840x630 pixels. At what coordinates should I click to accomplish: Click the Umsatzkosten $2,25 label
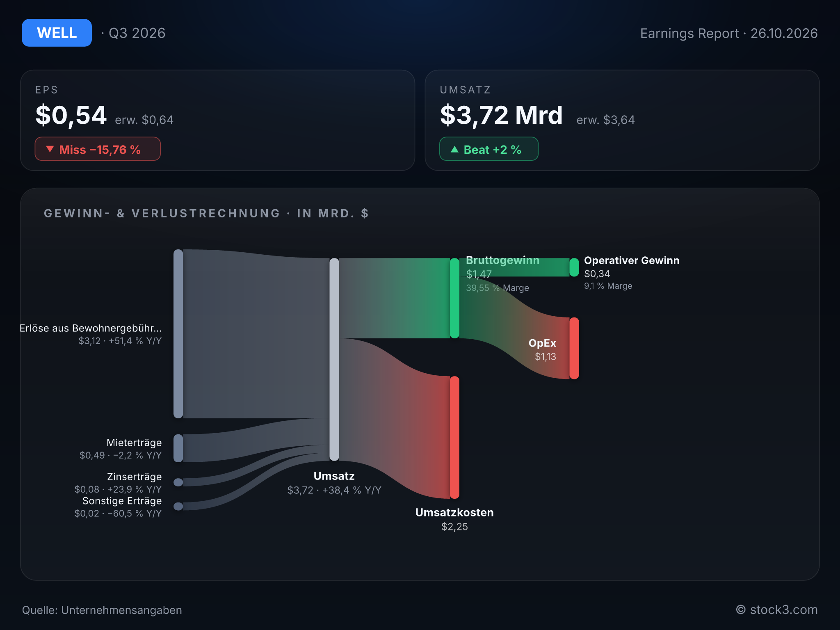click(454, 520)
